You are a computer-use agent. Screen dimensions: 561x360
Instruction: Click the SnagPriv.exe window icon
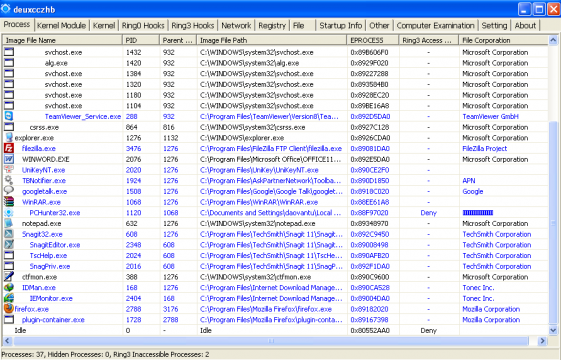click(9, 266)
